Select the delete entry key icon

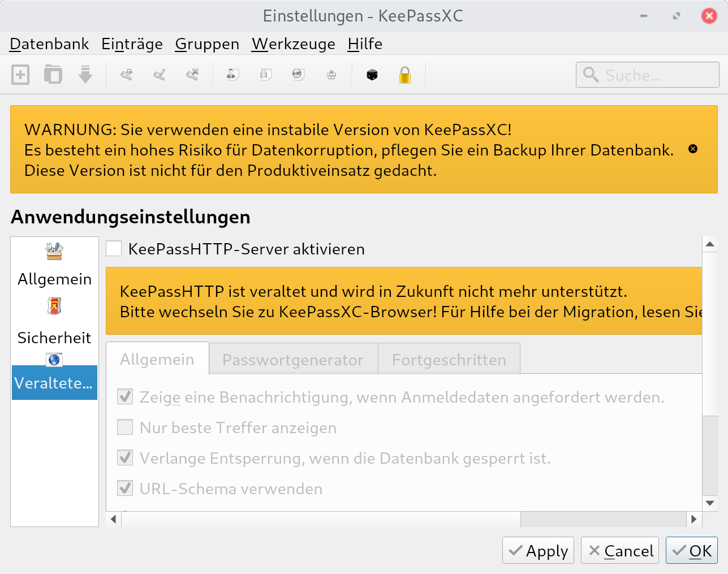[191, 74]
